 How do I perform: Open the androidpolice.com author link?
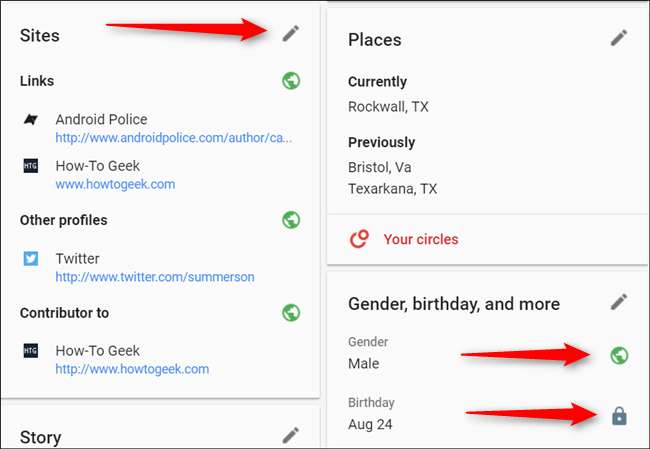pos(174,138)
